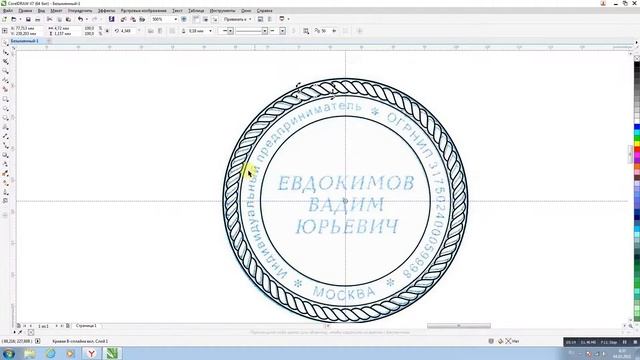The width and height of the screenshot is (640, 360).
Task: Click the blue swatch in the color palette
Action: pyautogui.click(x=637, y=128)
